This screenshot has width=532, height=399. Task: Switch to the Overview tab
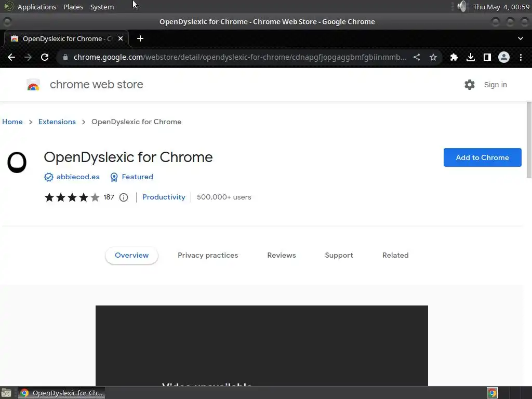(131, 256)
